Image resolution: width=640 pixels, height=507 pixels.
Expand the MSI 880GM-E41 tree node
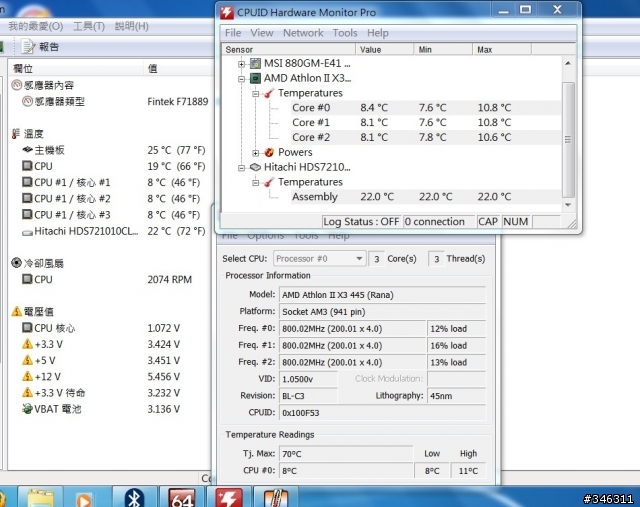242,64
